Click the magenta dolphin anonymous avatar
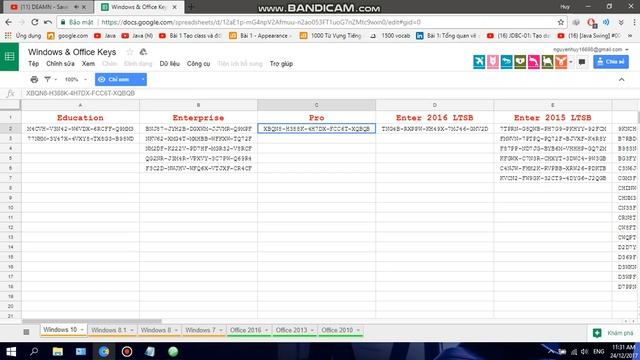The width and height of the screenshot is (640, 360). (533, 62)
